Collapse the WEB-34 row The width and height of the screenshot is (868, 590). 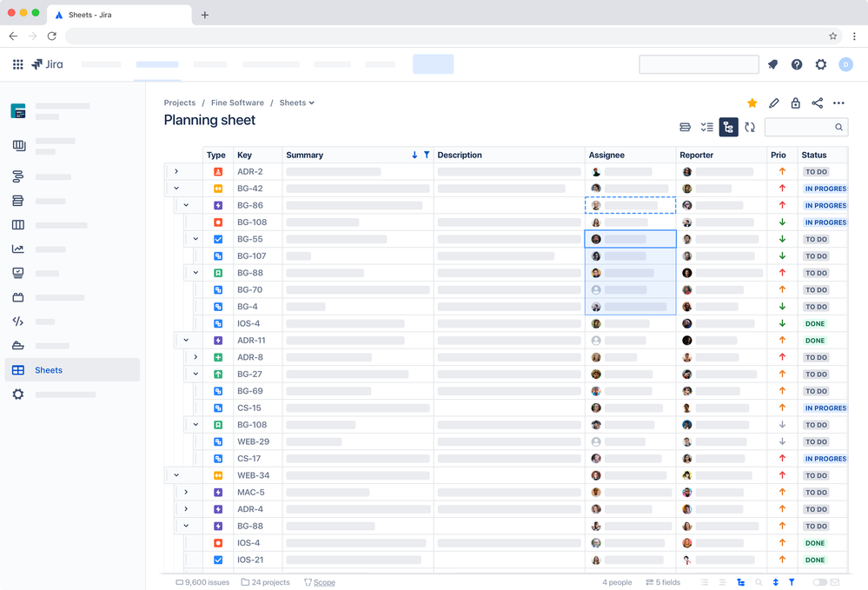coord(176,475)
